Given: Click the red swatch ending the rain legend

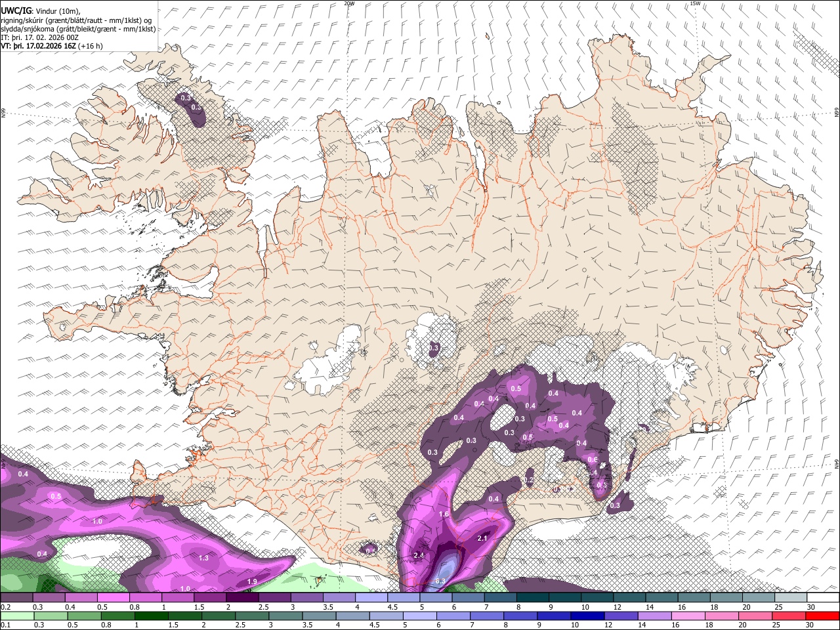Looking at the screenshot, I should pyautogui.click(x=823, y=616).
